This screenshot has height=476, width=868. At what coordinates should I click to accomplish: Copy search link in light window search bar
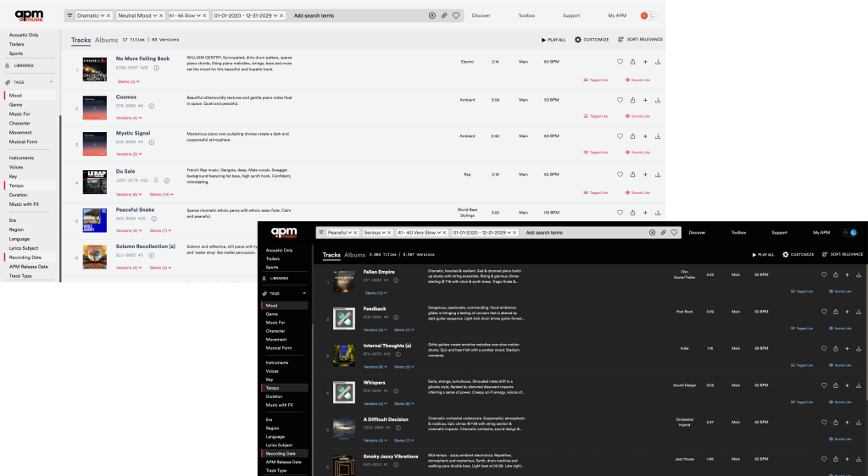444,15
